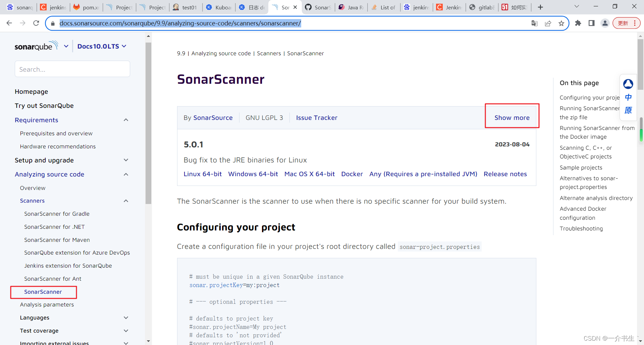Switch to the test01 tab
644x345 pixels.
pos(185,7)
